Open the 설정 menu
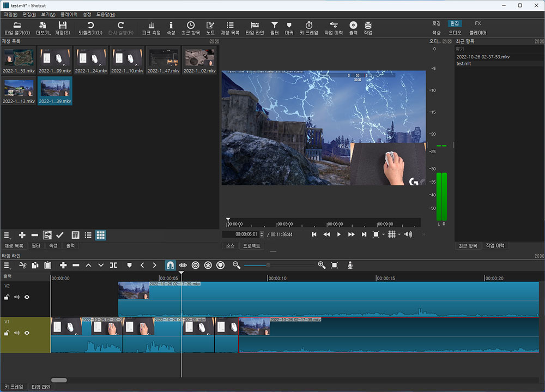 [x=87, y=15]
